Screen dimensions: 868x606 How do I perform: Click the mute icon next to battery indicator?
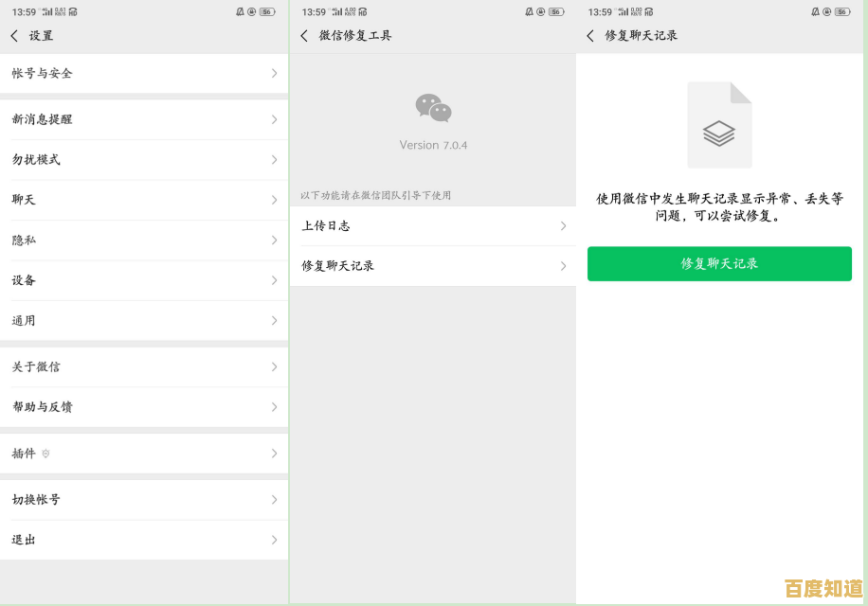coord(252,11)
